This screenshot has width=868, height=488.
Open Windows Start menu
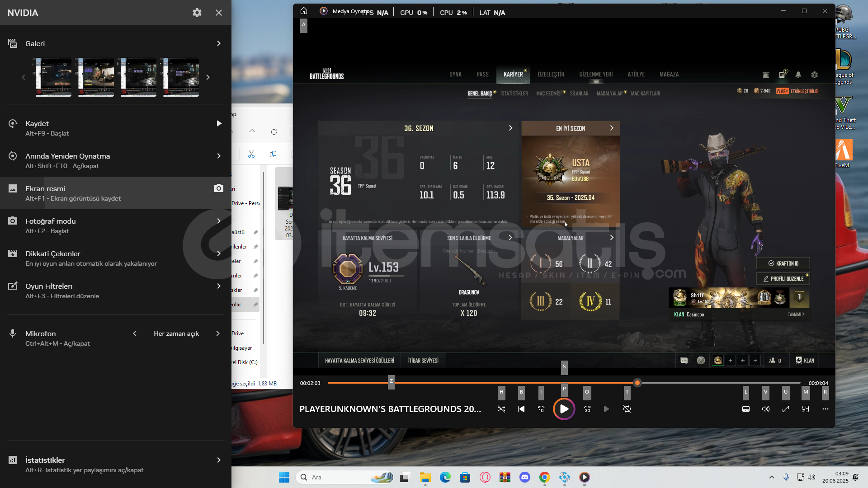pyautogui.click(x=284, y=477)
